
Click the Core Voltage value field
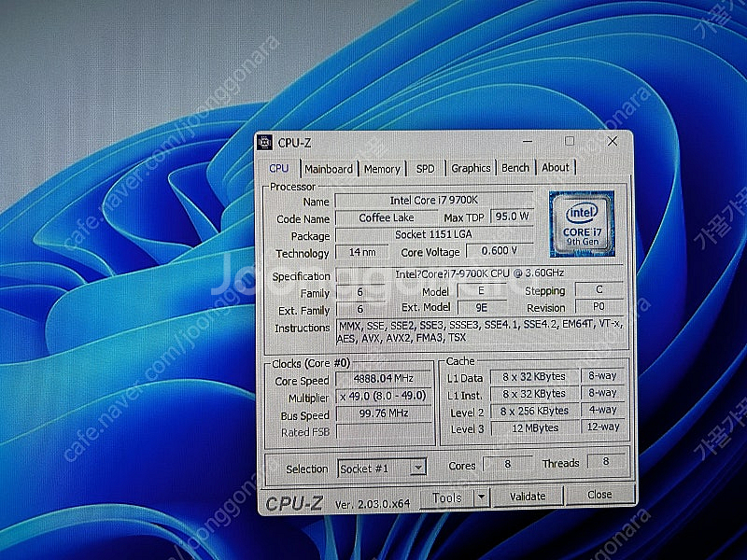[500, 252]
